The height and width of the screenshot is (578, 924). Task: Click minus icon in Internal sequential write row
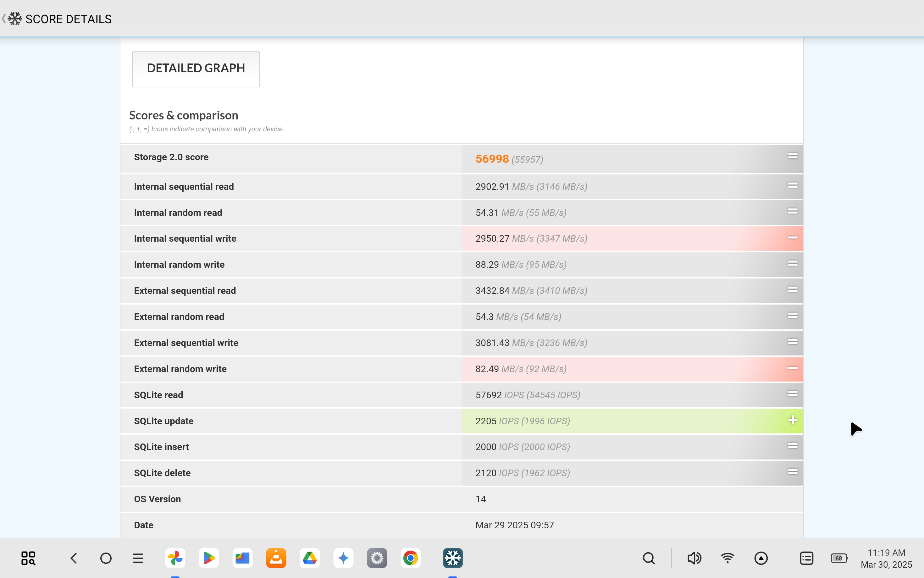793,237
